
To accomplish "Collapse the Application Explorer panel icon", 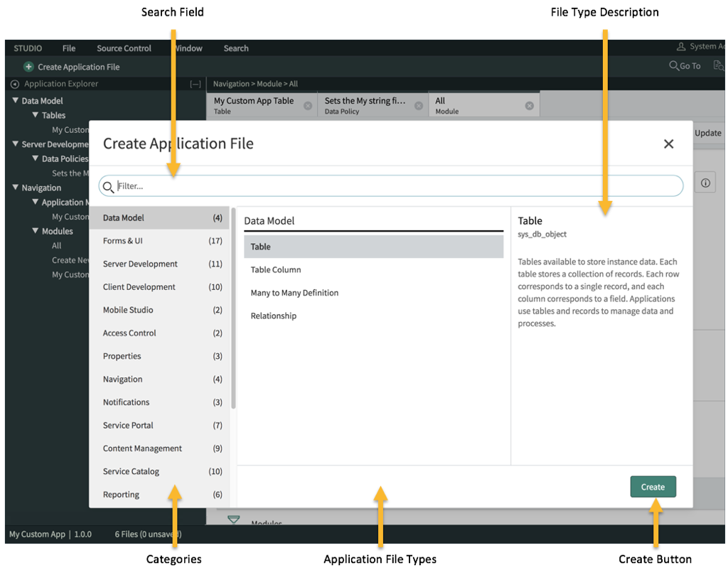I will coord(196,83).
